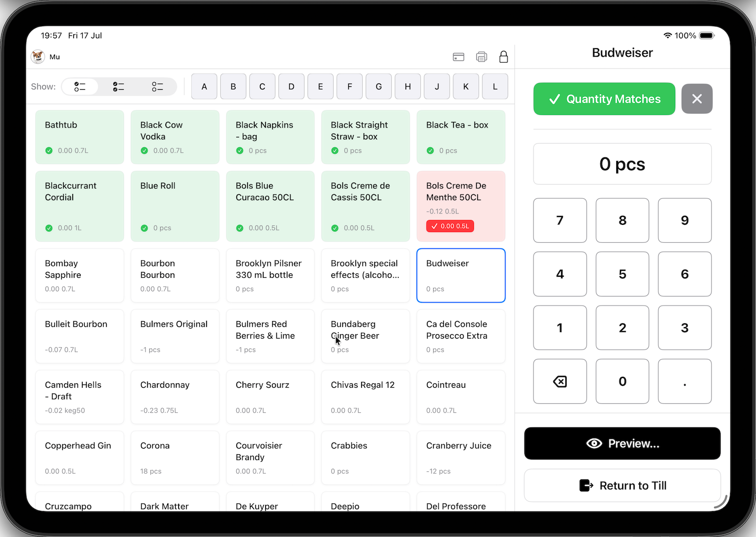Viewport: 756px width, 537px height.
Task: Select the Corona card
Action: (175, 458)
